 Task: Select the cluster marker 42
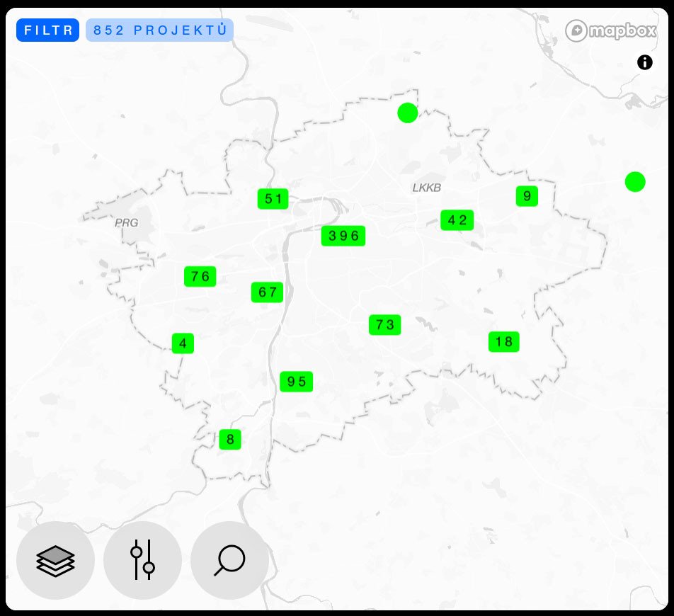coord(457,220)
